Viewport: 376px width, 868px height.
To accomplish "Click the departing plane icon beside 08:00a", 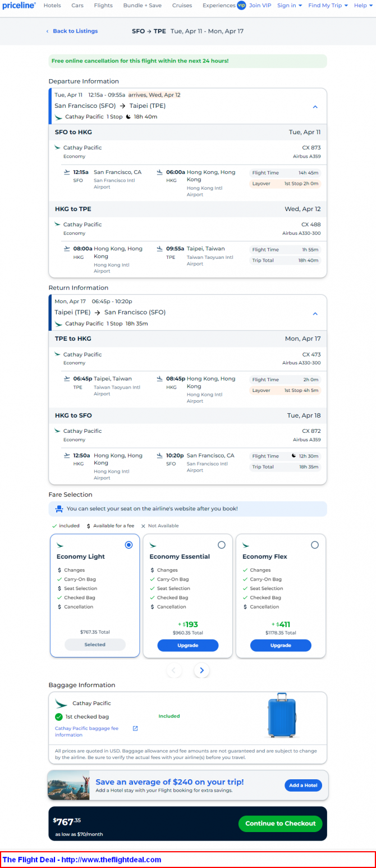I will coord(67,248).
